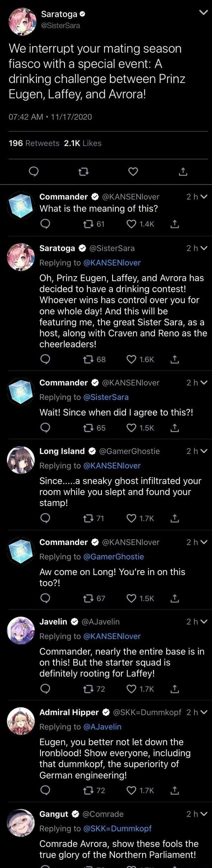The height and width of the screenshot is (868, 212).
Task: Reply to Commander's "Aw come on Long" tweet
Action: (x=45, y=598)
